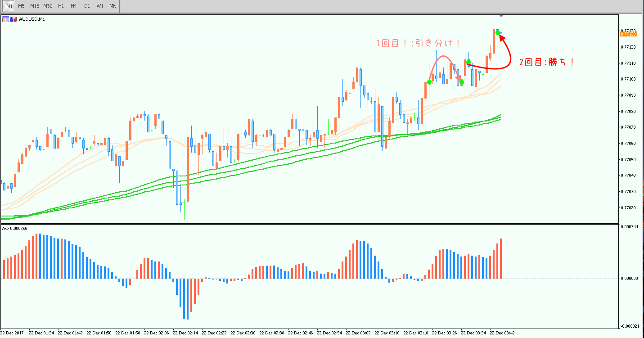This screenshot has width=644, height=338.
Task: Select the MN monthly timeframe
Action: pos(113,6)
